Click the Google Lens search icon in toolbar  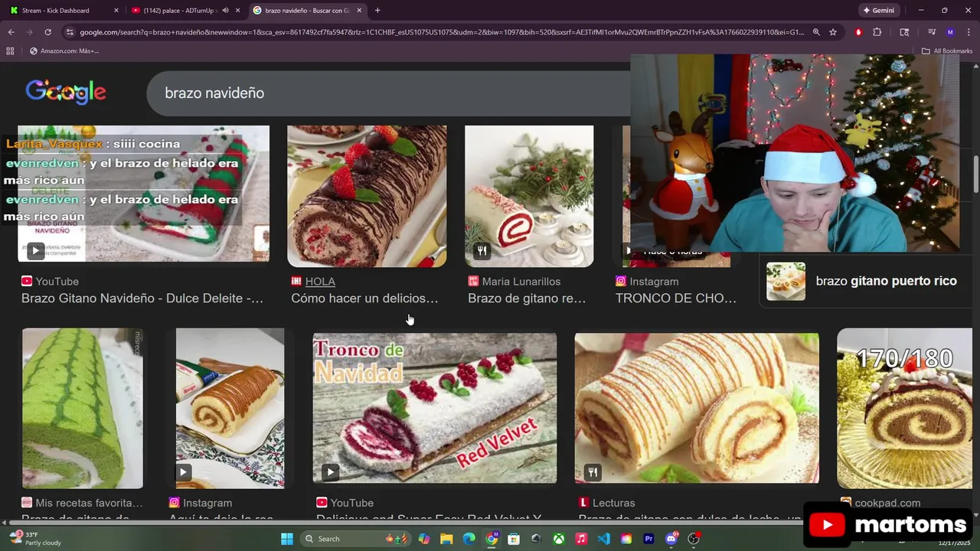click(904, 32)
